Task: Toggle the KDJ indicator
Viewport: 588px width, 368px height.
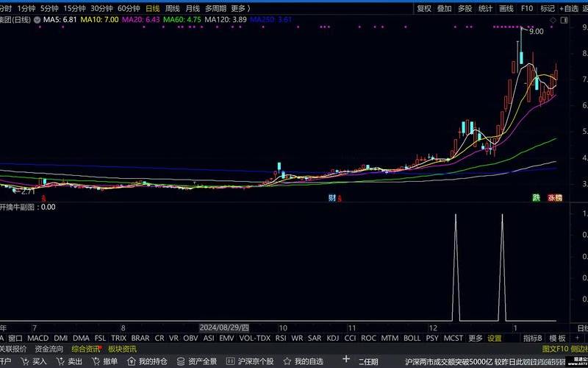Action: coord(333,339)
